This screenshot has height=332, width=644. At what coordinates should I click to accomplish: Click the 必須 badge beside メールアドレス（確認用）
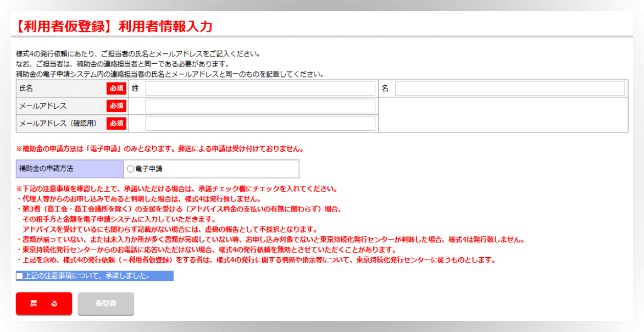tap(116, 124)
